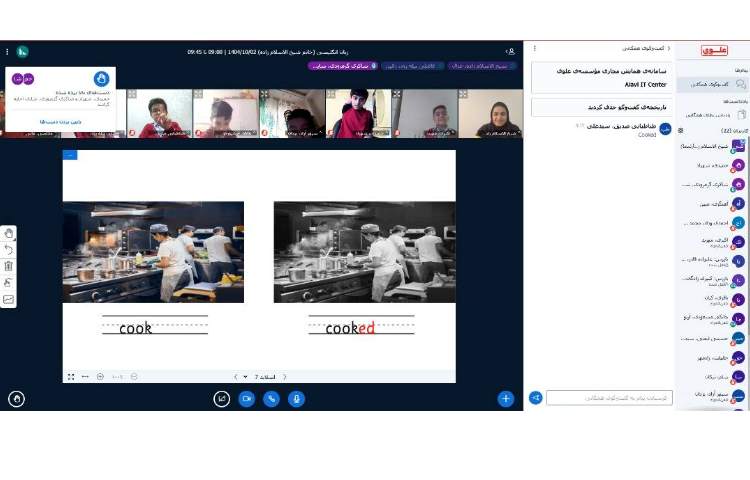The height and width of the screenshot is (480, 750).
Task: Click the screen share icon
Action: [222, 398]
